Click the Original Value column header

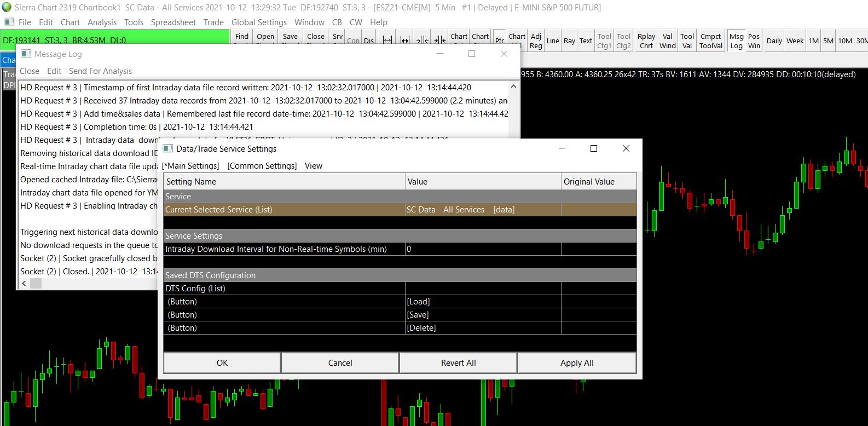point(599,182)
